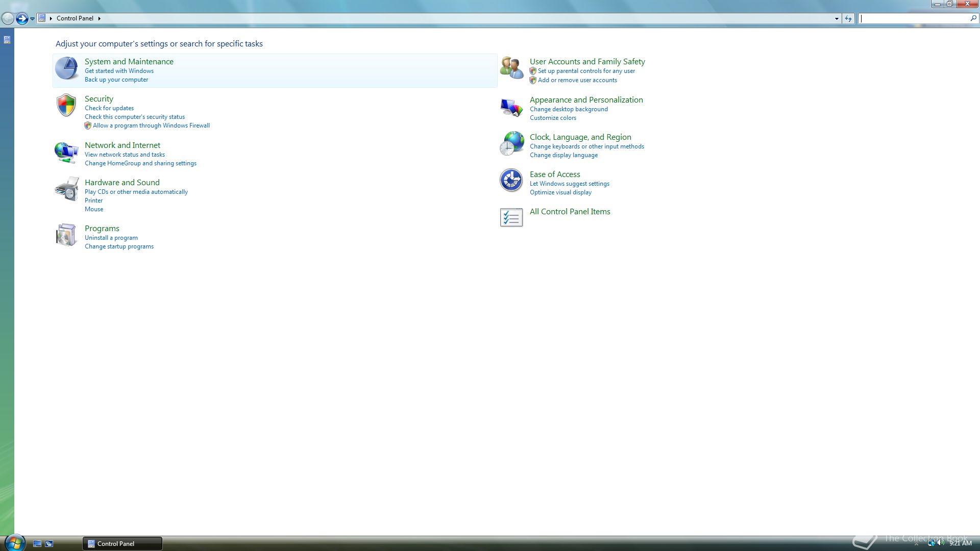980x551 pixels.
Task: Click Change HomeGroup and sharing settings
Action: tap(140, 163)
